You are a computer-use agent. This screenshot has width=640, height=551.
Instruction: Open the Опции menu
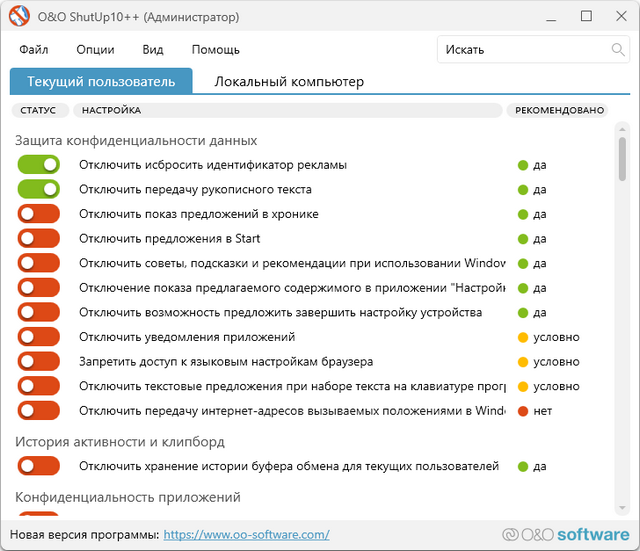coord(95,50)
